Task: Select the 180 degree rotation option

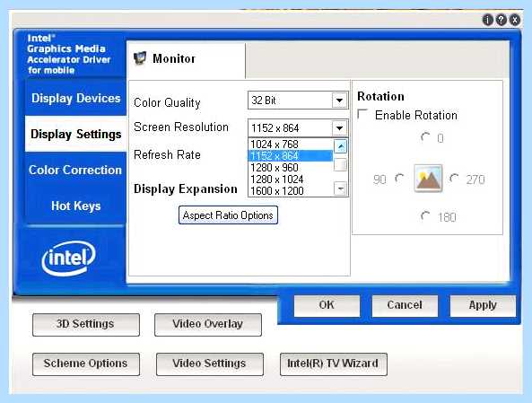Action: click(x=425, y=216)
